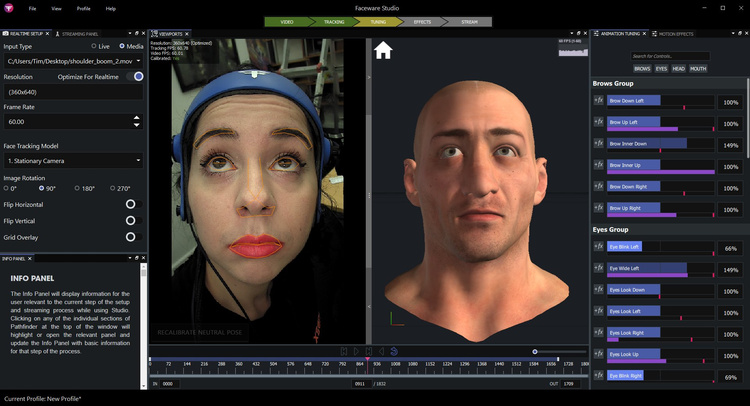Open the fx options for Brow Down Left
Image resolution: width=750 pixels, height=406 pixels.
598,100
